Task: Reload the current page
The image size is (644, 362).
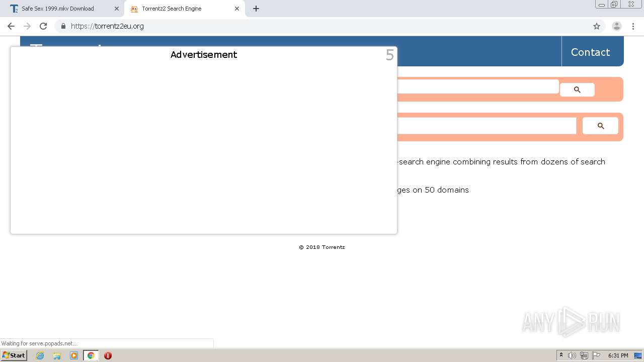Action: [x=43, y=26]
